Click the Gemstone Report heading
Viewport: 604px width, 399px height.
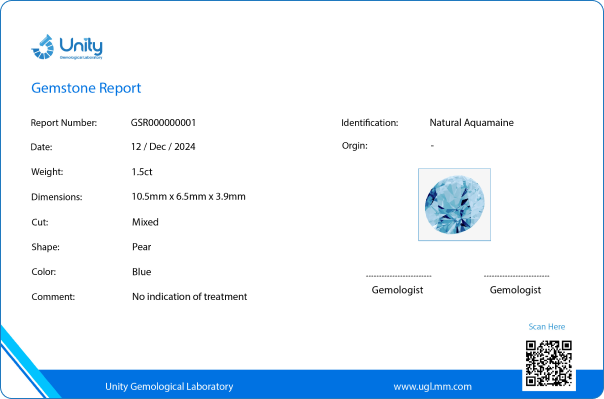click(86, 88)
